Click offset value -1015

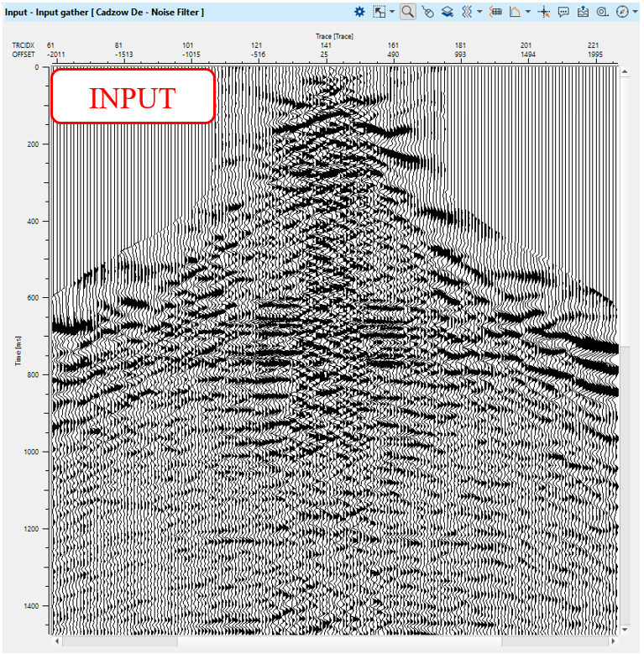[x=191, y=55]
